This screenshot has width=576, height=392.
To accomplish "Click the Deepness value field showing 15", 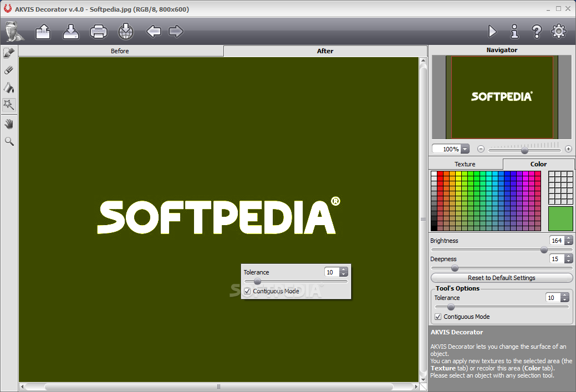I will point(557,259).
